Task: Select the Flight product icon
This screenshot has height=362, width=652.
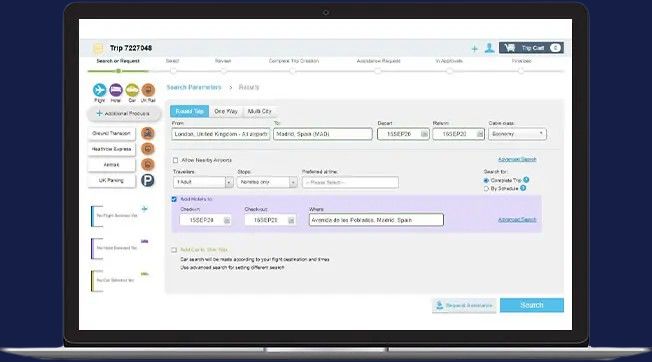Action: pyautogui.click(x=99, y=90)
